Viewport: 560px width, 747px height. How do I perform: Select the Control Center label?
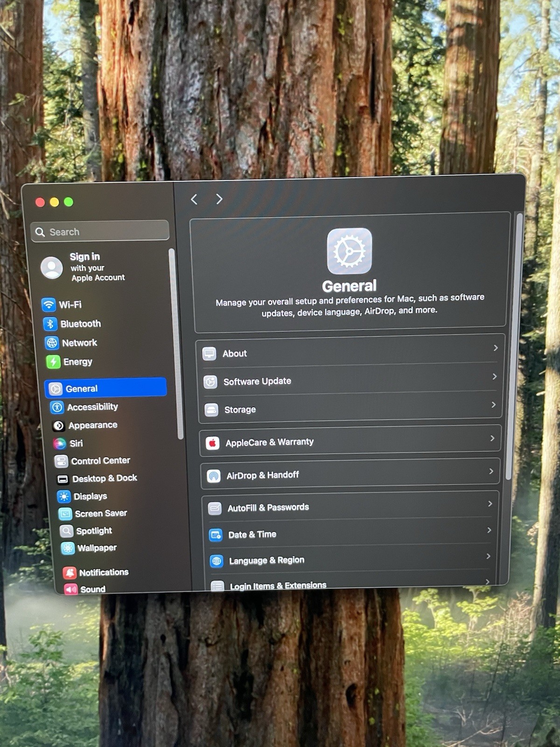click(100, 461)
